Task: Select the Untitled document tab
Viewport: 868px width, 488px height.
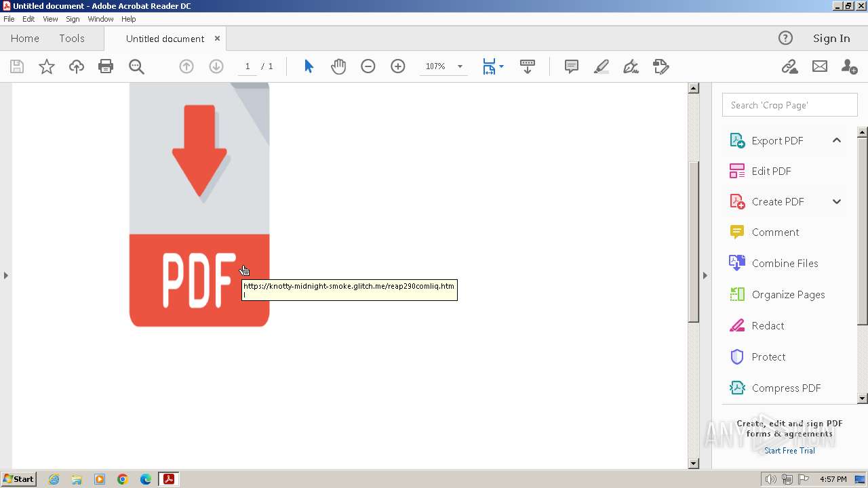Action: pyautogui.click(x=165, y=39)
